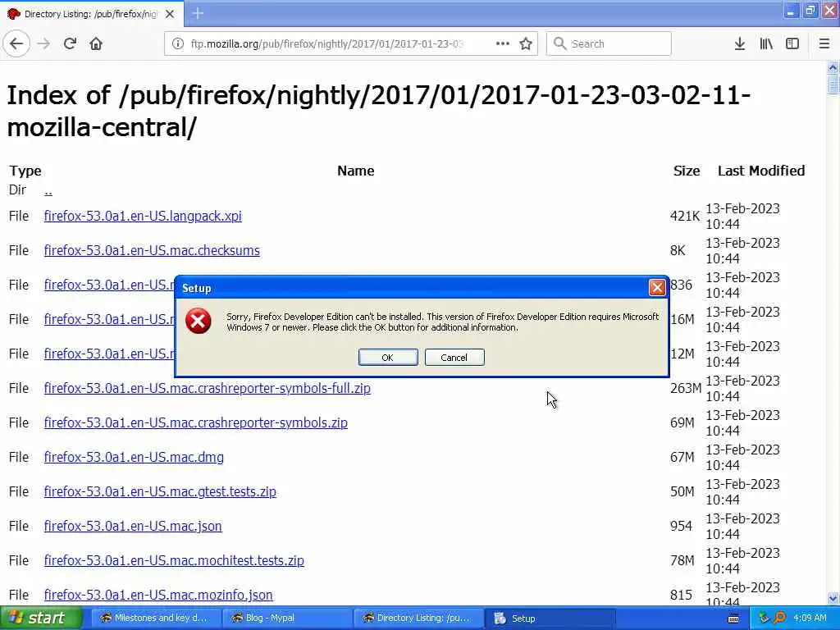This screenshot has width=840, height=630.
Task: Select the Directory Listing browser tab
Action: pos(92,14)
